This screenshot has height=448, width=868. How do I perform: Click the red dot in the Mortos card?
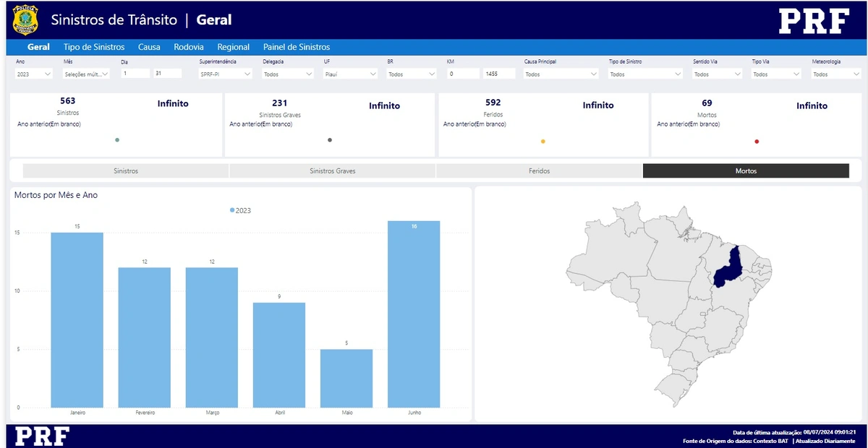757,142
